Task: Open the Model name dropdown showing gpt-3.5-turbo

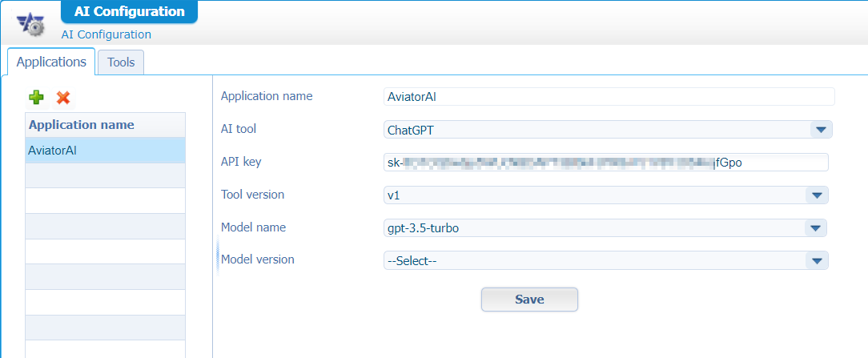Action: coord(814,228)
